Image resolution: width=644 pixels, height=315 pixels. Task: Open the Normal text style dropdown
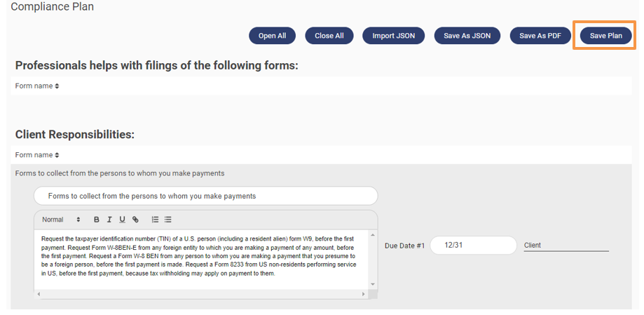tap(61, 220)
